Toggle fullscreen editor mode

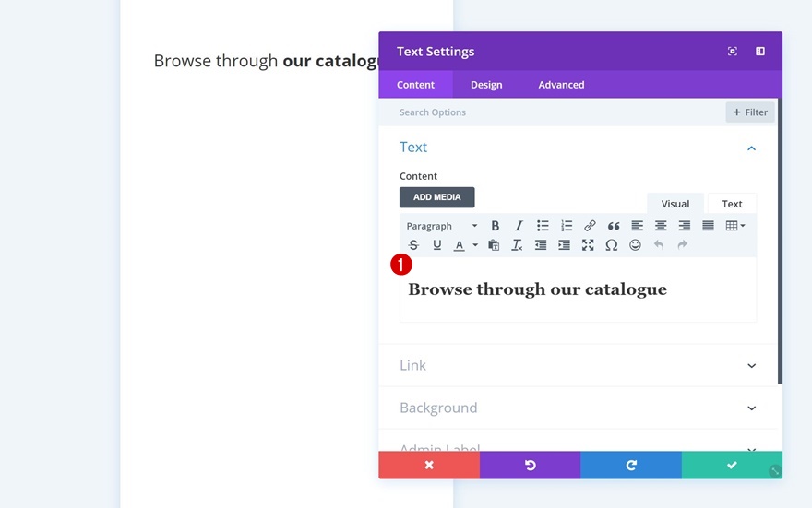click(x=588, y=245)
